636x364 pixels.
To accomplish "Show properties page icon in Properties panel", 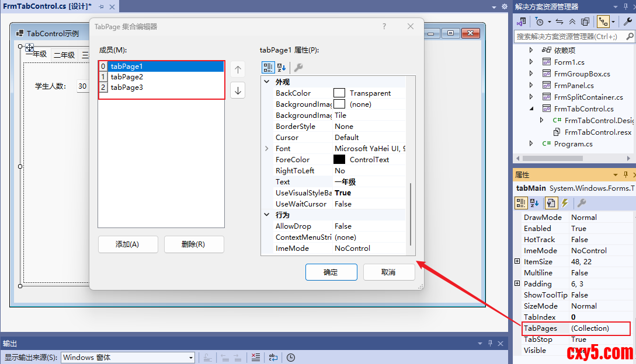I will pyautogui.click(x=551, y=202).
